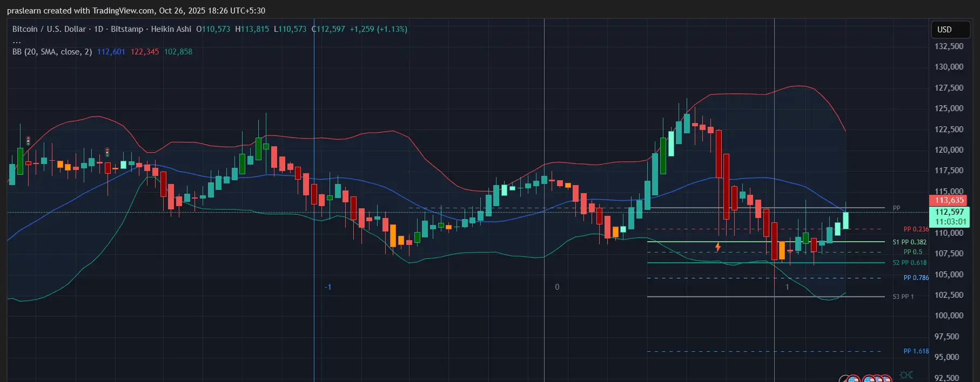Screen dimensions: 980x382
Task: Click the 105,000 price axis label
Action: click(949, 275)
